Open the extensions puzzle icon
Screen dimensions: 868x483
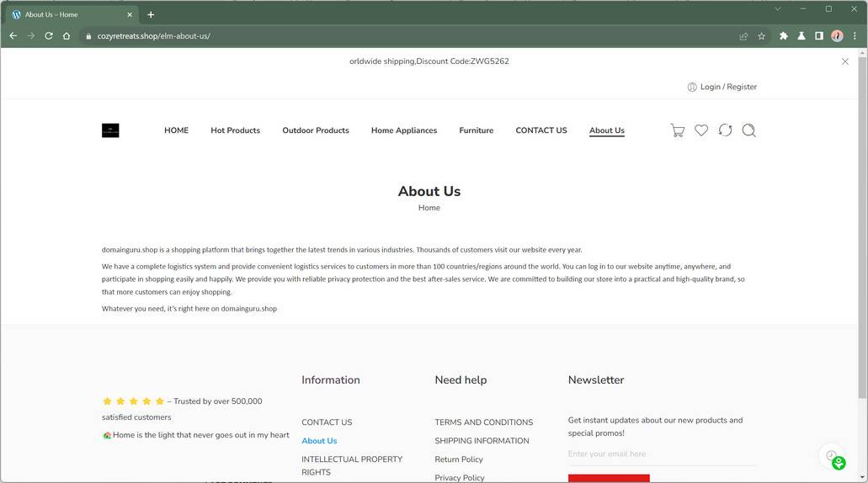(783, 36)
